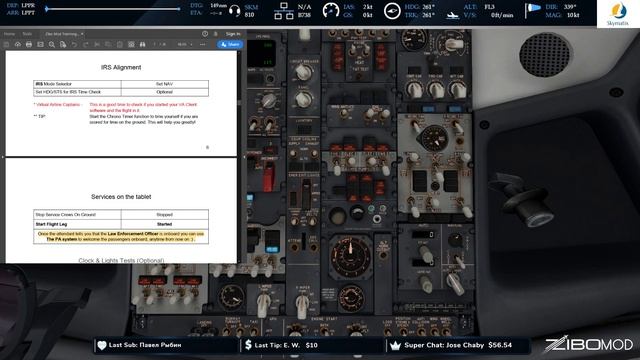Viewport: 640px width, 360px height.
Task: Open the help question mark icon
Action: point(205,34)
